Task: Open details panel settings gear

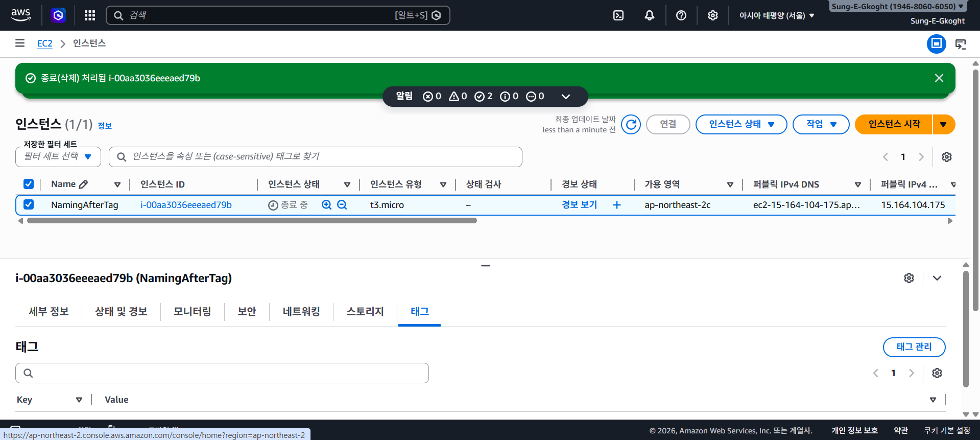Action: [x=909, y=278]
